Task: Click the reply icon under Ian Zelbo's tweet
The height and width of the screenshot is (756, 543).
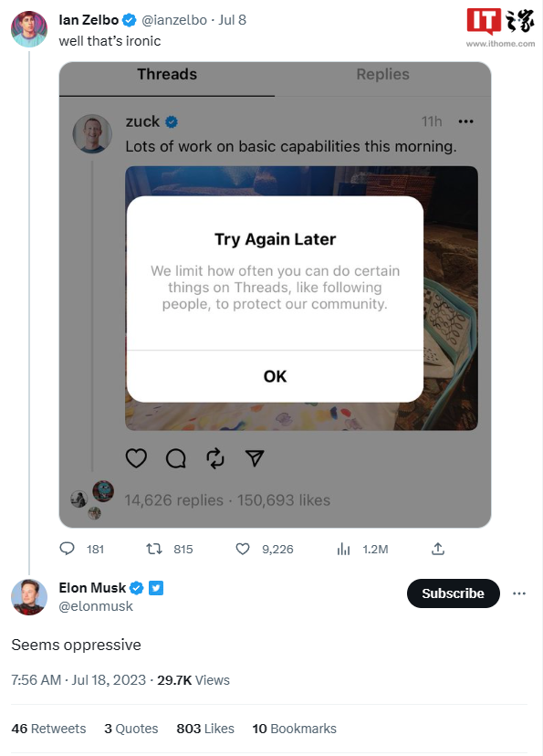Action: [67, 549]
